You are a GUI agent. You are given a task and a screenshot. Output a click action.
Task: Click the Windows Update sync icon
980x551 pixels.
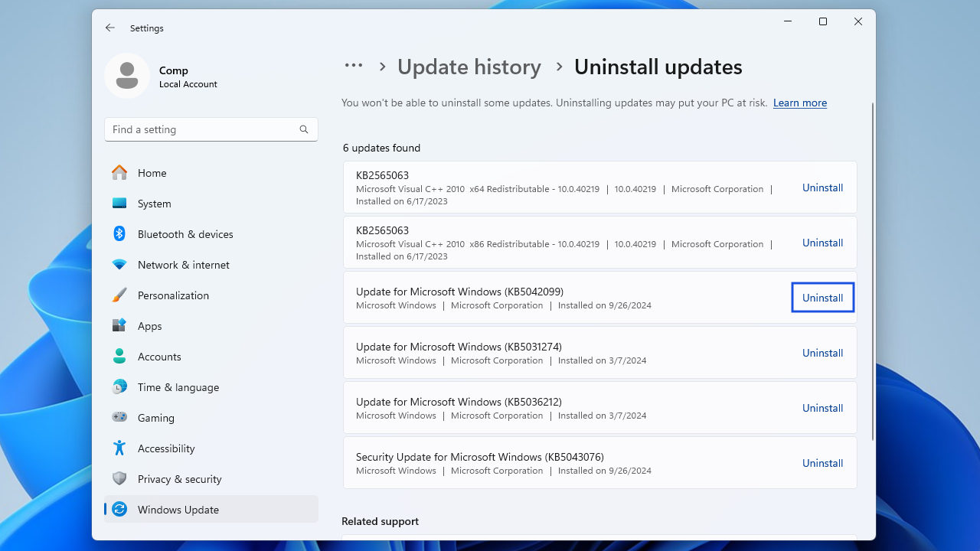[x=119, y=510]
